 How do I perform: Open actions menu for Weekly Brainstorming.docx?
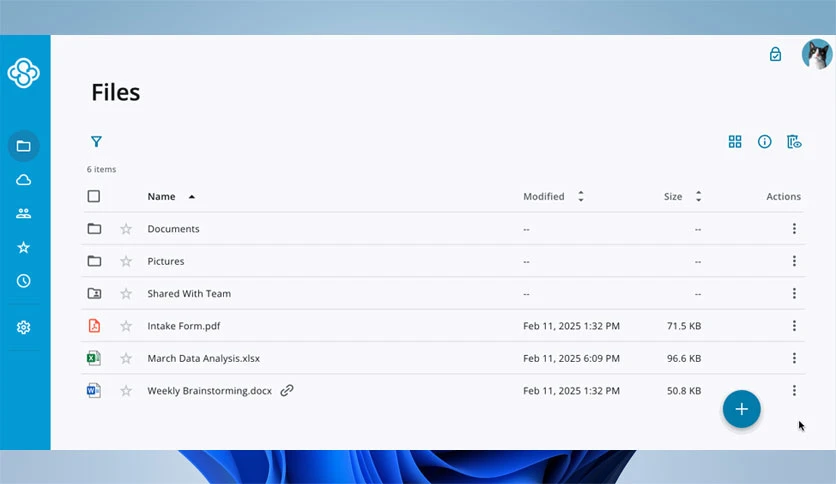[794, 391]
